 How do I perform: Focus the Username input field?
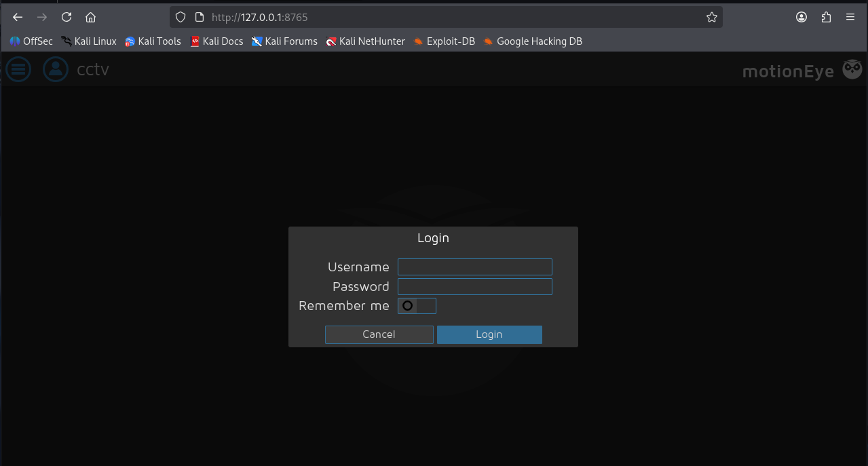pyautogui.click(x=474, y=267)
